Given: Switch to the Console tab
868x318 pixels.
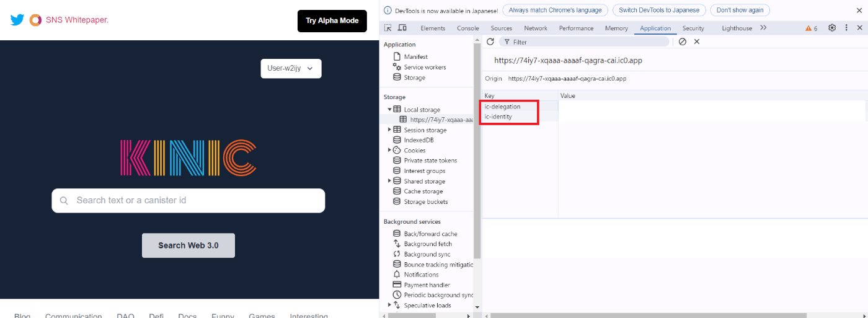Looking at the screenshot, I should (468, 29).
